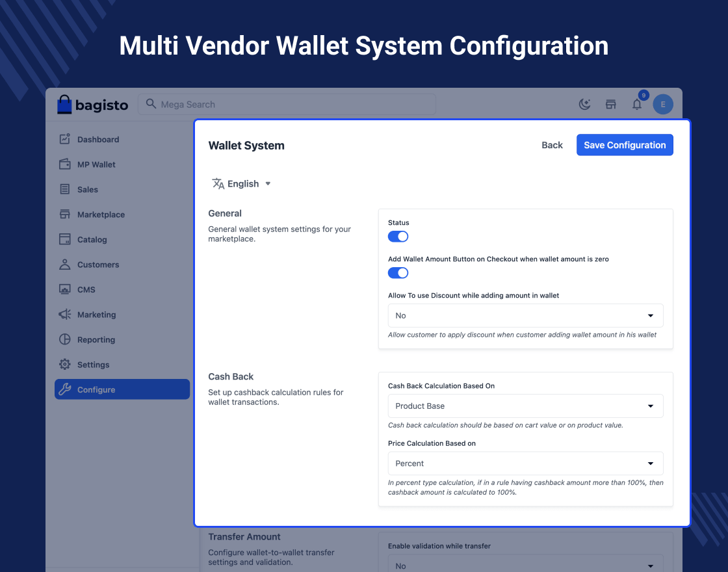
Task: Focus the Mega Search input field
Action: [x=287, y=105]
